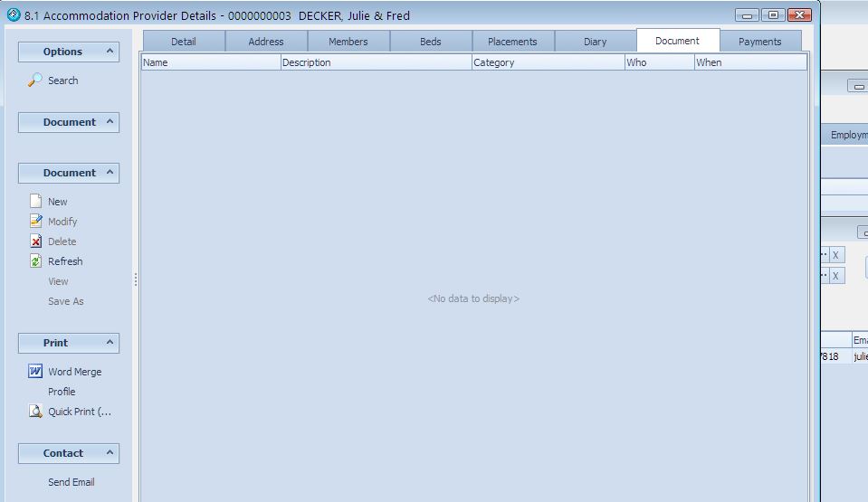Click the Profile print option

click(62, 392)
